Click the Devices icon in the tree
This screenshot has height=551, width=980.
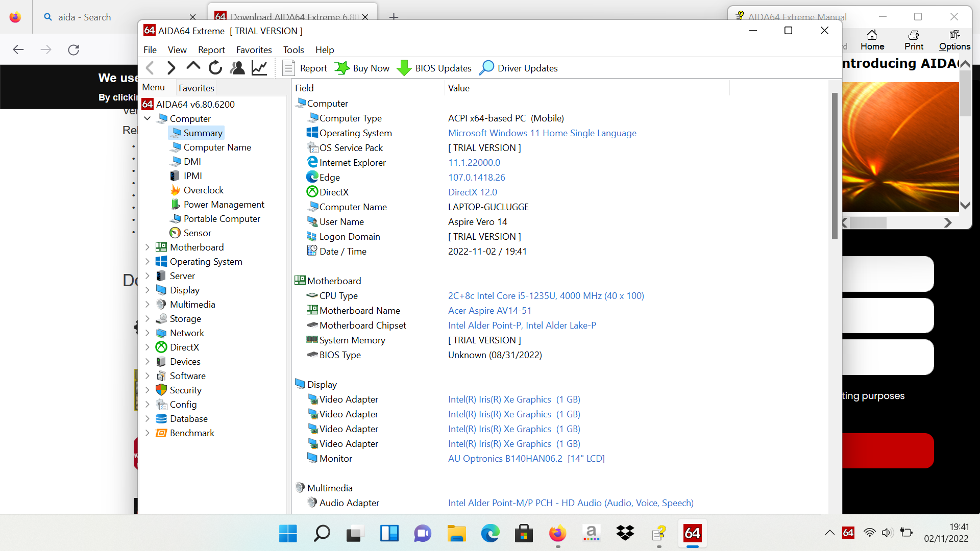click(161, 361)
